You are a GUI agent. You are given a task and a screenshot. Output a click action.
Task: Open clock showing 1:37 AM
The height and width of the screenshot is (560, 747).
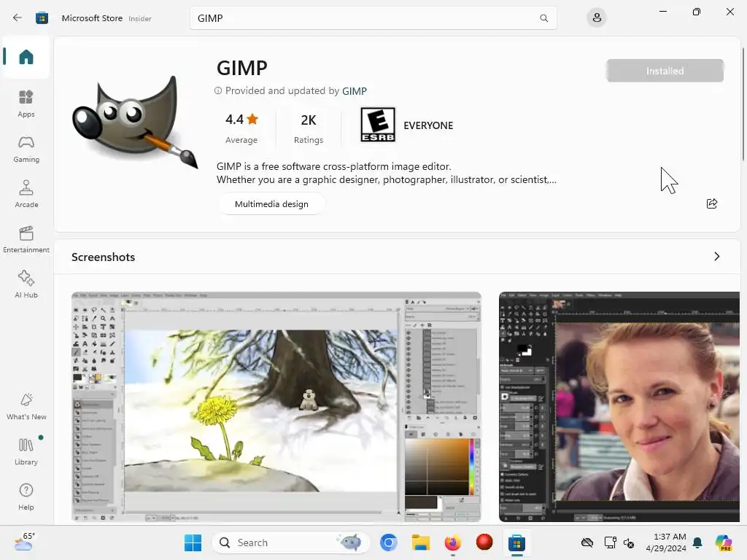pos(666,542)
